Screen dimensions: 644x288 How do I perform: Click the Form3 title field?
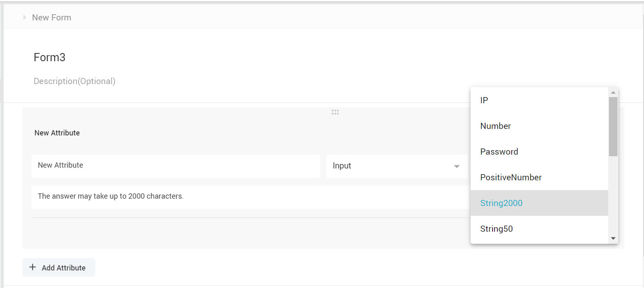pos(163,58)
